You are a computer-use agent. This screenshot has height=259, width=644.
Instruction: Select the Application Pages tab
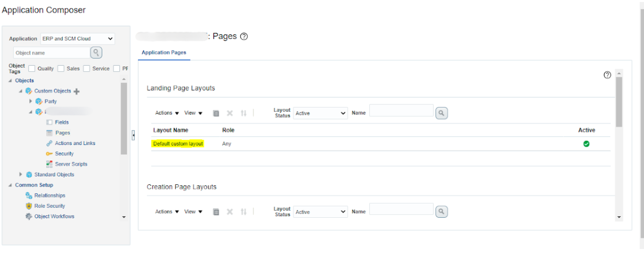(164, 52)
